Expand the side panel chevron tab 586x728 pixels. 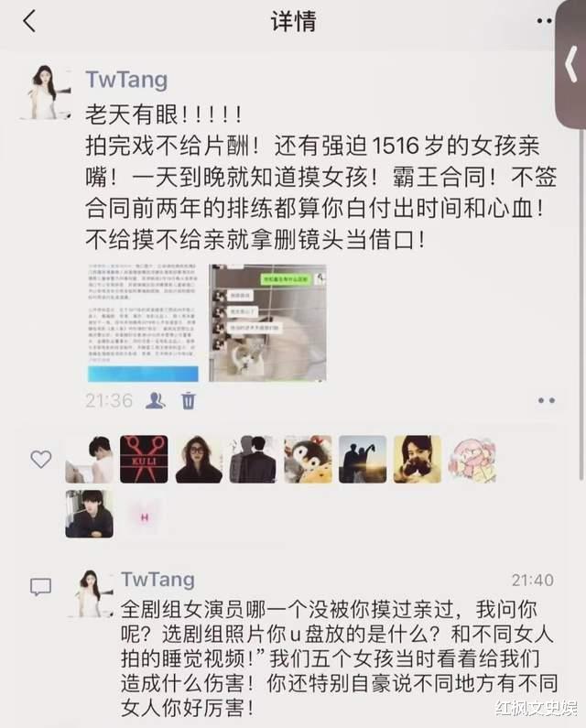(570, 64)
